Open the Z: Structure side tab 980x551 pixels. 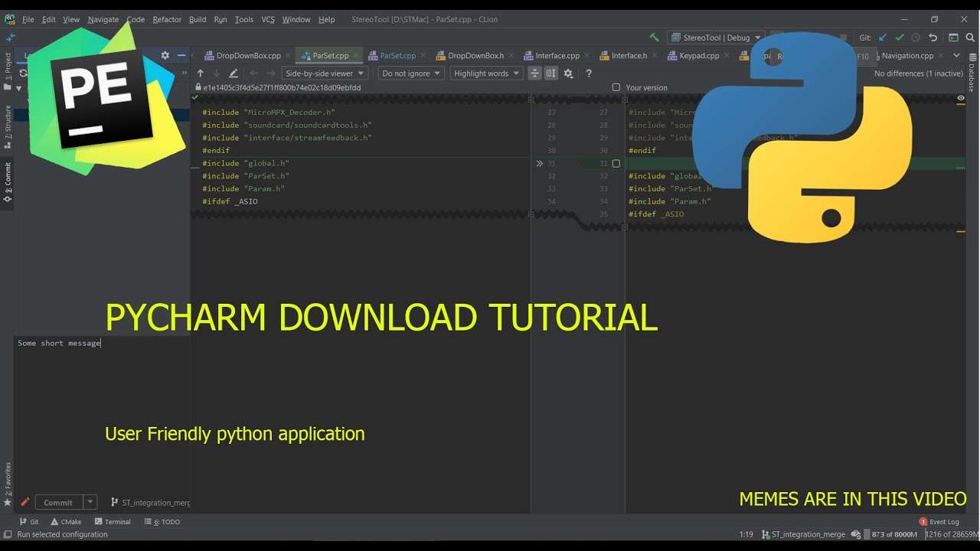[8, 126]
